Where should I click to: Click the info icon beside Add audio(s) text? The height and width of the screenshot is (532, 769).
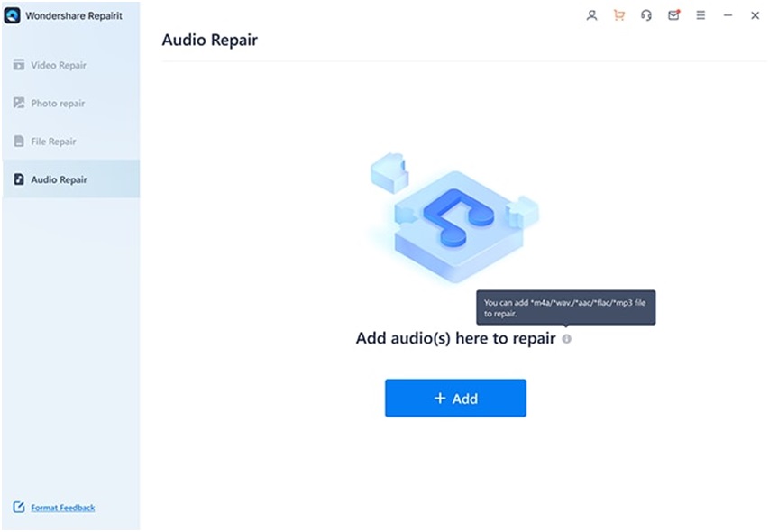[566, 338]
